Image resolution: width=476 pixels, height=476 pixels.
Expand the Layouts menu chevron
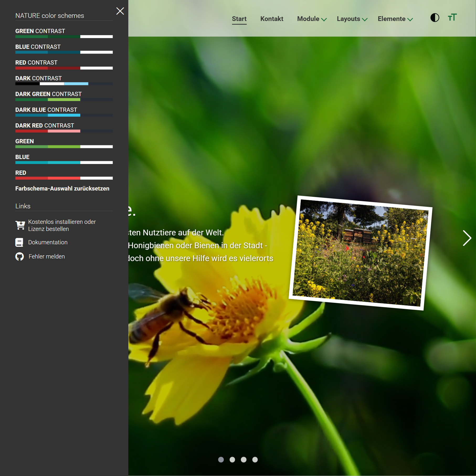[364, 19]
